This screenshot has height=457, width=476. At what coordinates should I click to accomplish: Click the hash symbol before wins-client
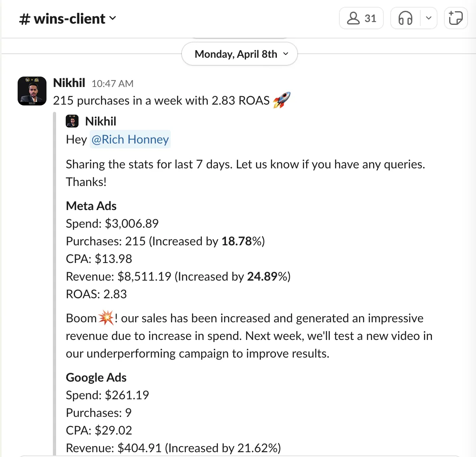coord(24,19)
